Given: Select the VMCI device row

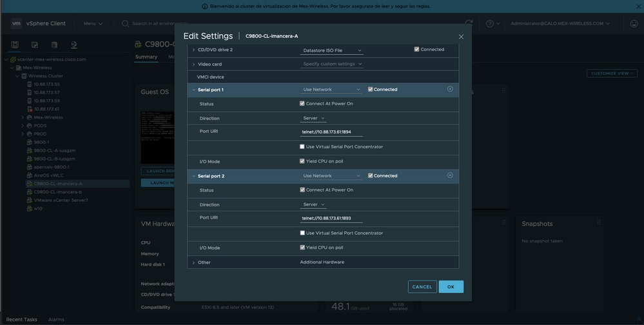Looking at the screenshot, I should pos(323,77).
